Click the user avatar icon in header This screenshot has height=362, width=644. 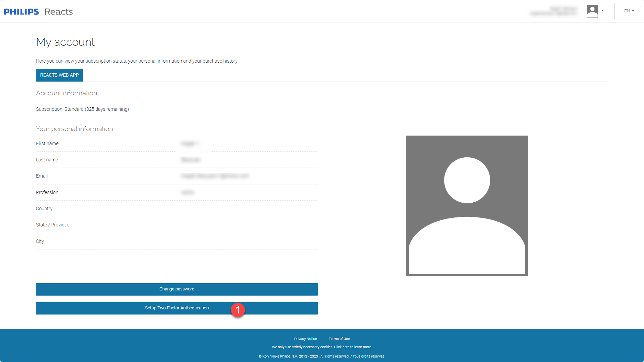(x=592, y=11)
